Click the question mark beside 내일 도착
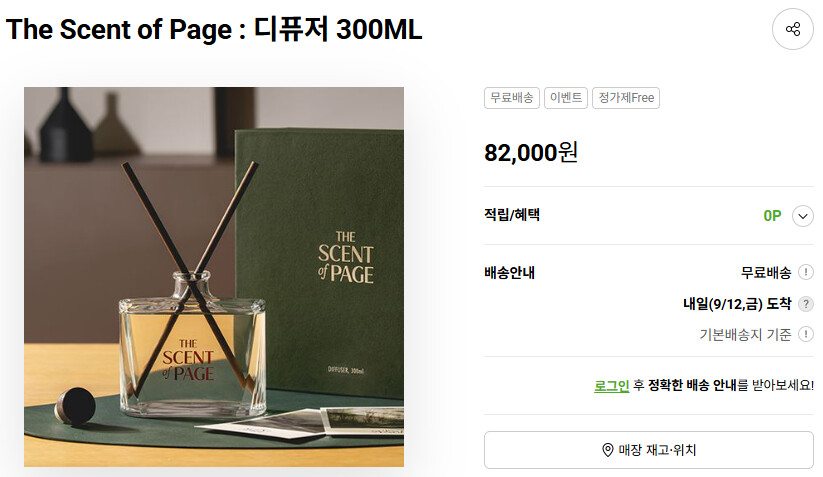 tap(806, 304)
